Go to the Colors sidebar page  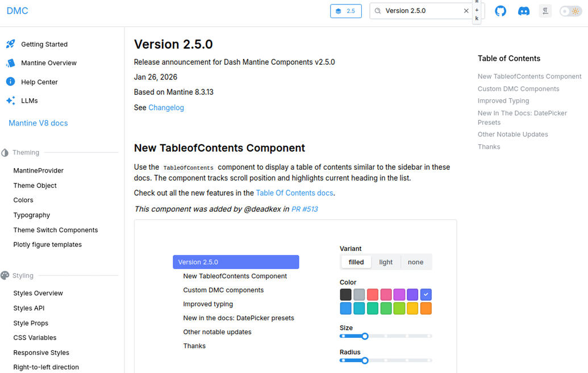23,200
